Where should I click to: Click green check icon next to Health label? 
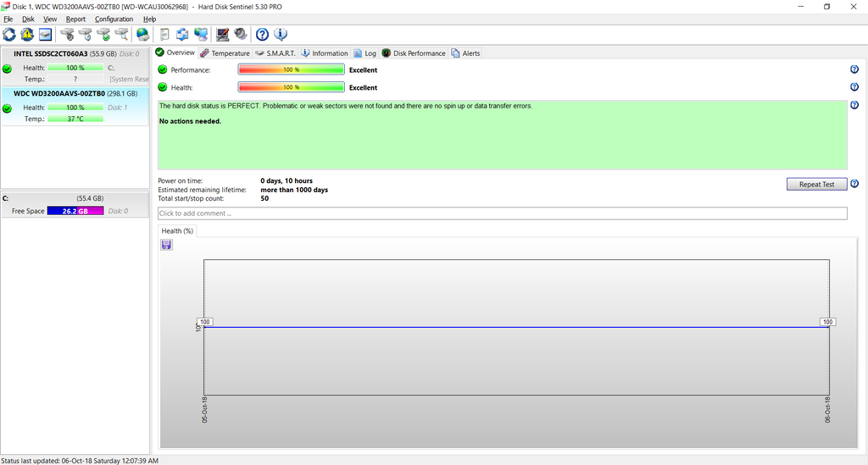(x=162, y=87)
